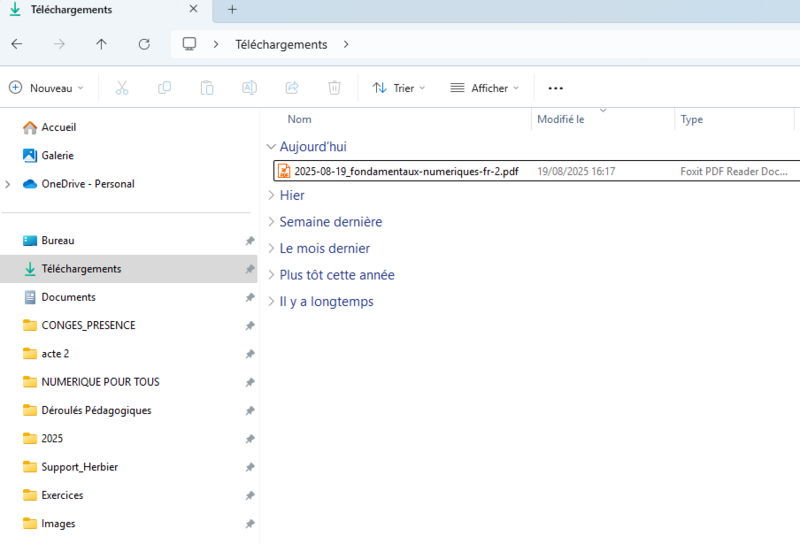800x544 pixels.
Task: Open a new tab with plus button
Action: [232, 10]
